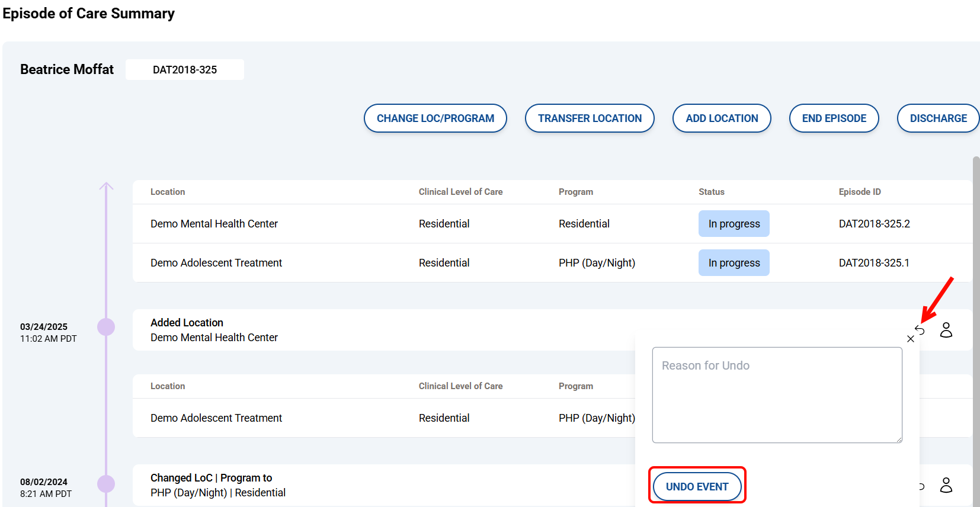Click user icon on Added Location event
The width and height of the screenshot is (980, 507).
pyautogui.click(x=946, y=330)
